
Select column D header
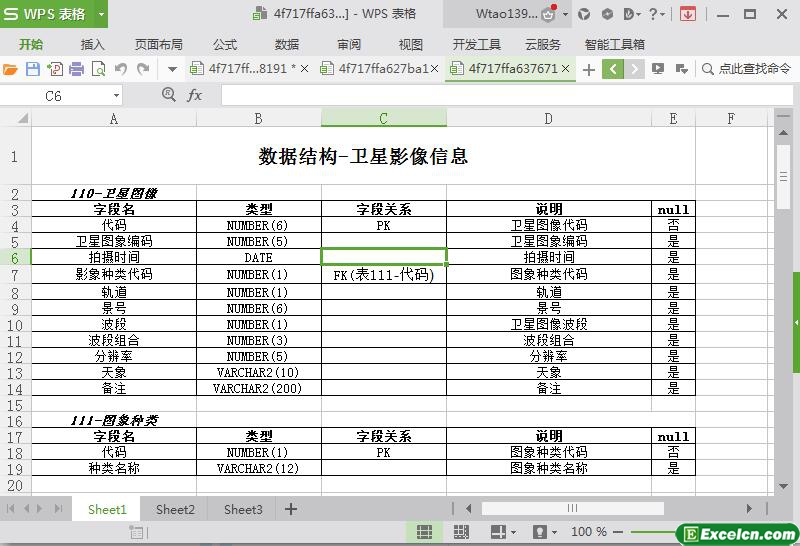548,118
